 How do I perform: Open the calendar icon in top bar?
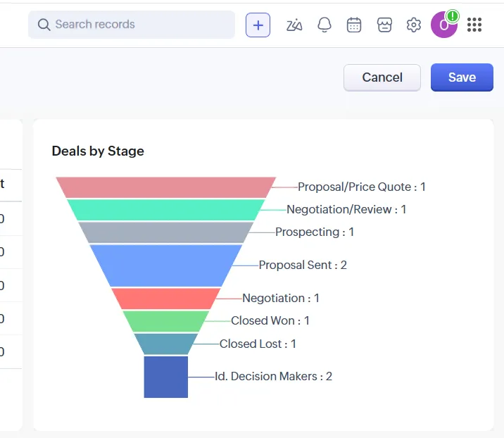click(x=354, y=25)
